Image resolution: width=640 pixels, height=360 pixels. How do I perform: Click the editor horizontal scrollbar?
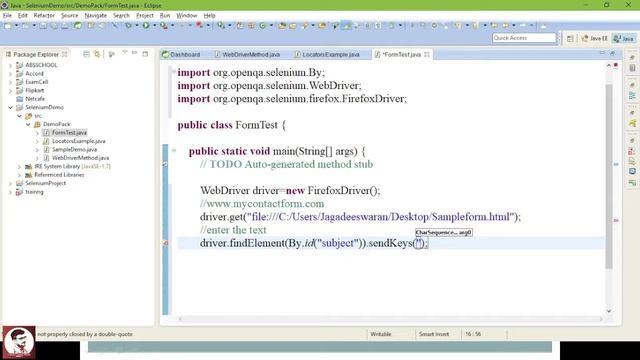(x=390, y=319)
